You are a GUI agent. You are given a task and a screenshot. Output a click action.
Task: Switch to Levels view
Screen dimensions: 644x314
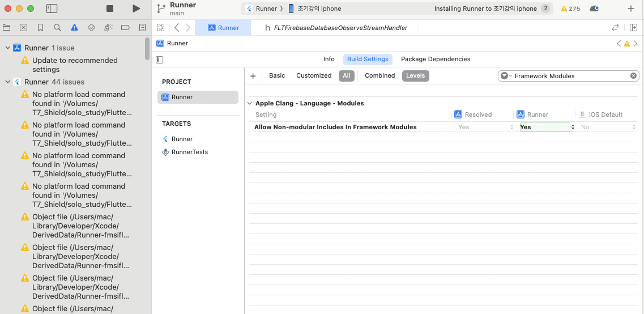pyautogui.click(x=416, y=75)
